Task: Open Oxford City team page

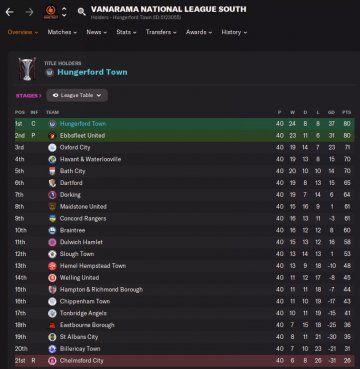Action: 75,147
